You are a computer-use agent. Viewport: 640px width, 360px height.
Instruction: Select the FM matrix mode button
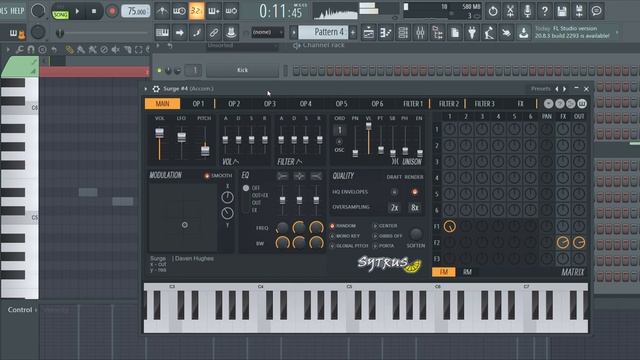[x=444, y=272]
